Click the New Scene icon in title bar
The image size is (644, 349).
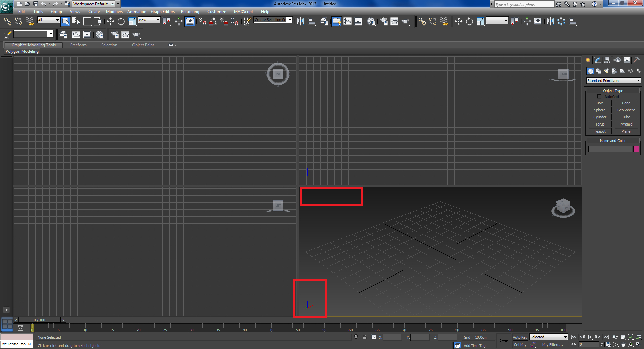(x=19, y=4)
